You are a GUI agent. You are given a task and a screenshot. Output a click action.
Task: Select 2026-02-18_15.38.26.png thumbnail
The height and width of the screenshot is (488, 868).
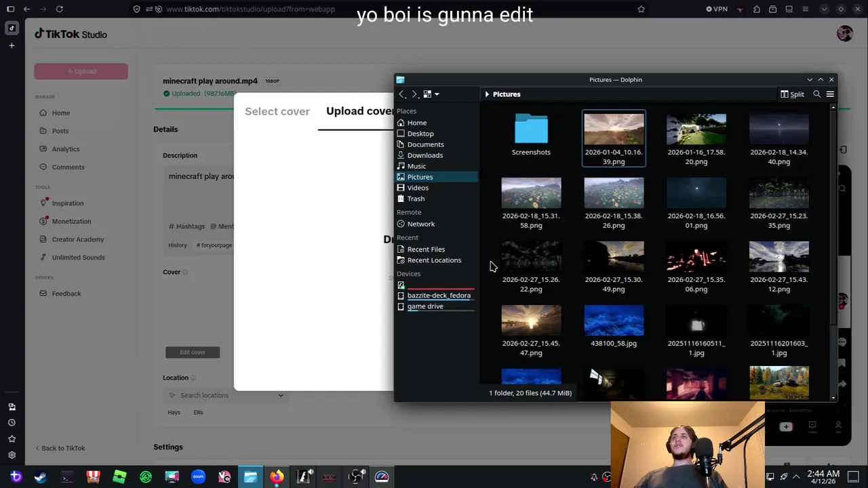614,193
